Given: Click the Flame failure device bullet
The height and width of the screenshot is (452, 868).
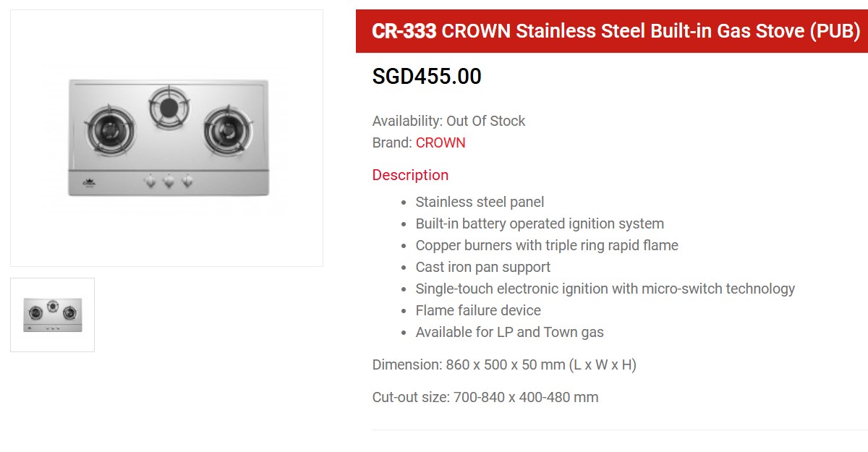Looking at the screenshot, I should coord(478,310).
